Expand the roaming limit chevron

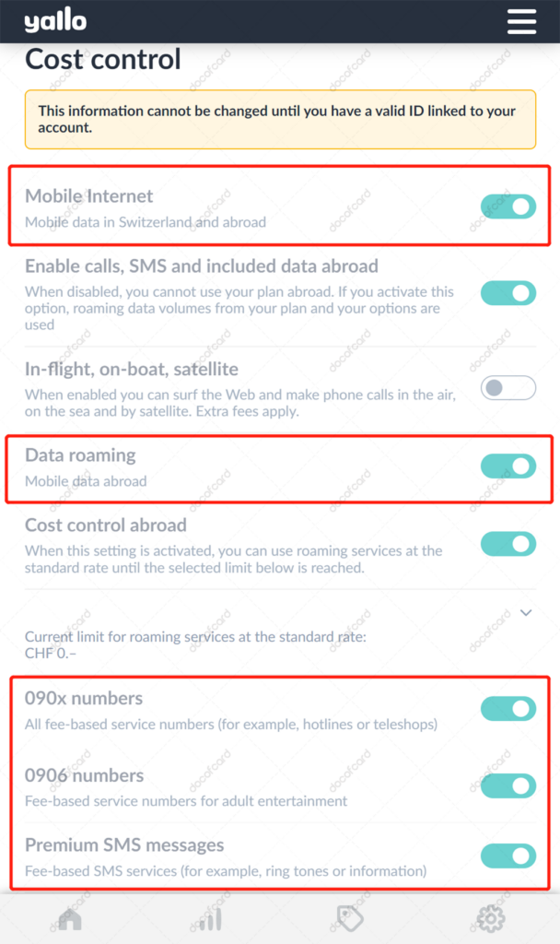pyautogui.click(x=525, y=612)
